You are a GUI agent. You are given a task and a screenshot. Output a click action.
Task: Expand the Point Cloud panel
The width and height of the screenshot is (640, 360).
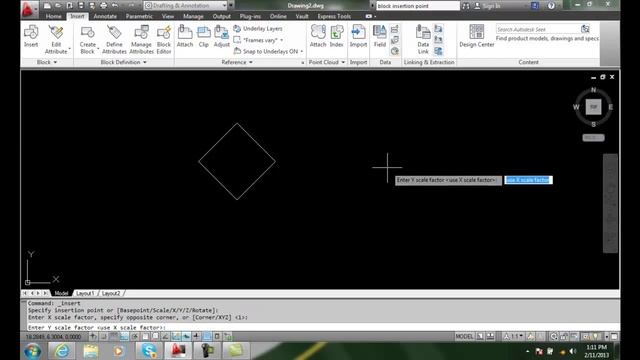tap(327, 62)
